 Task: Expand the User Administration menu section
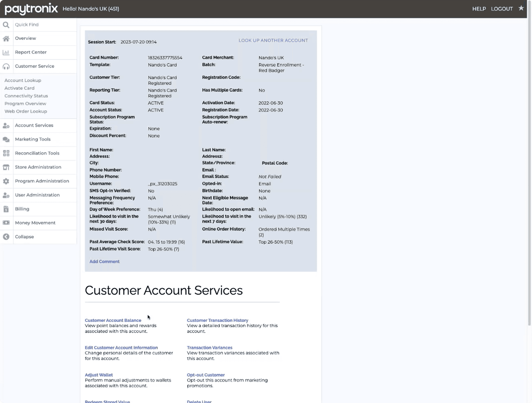(x=37, y=195)
